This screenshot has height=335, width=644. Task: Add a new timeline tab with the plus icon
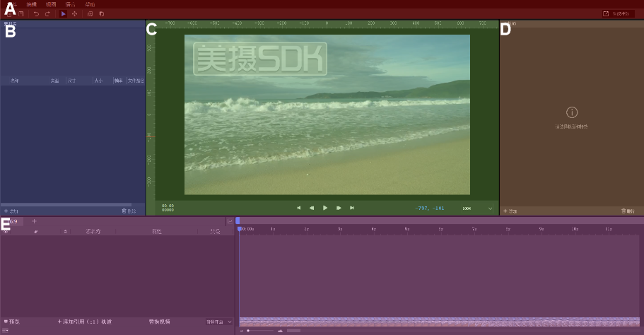click(34, 221)
